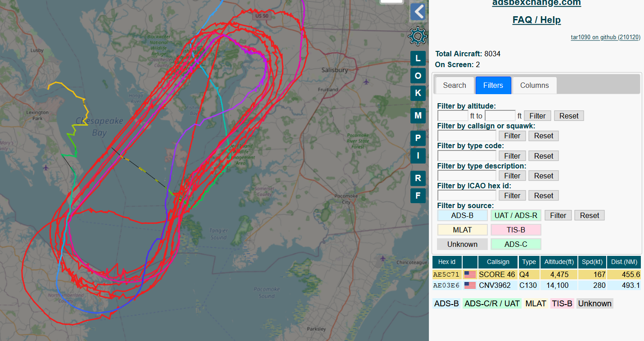This screenshot has height=341, width=644.
Task: Open the adsbexchange.com link
Action: point(536,3)
